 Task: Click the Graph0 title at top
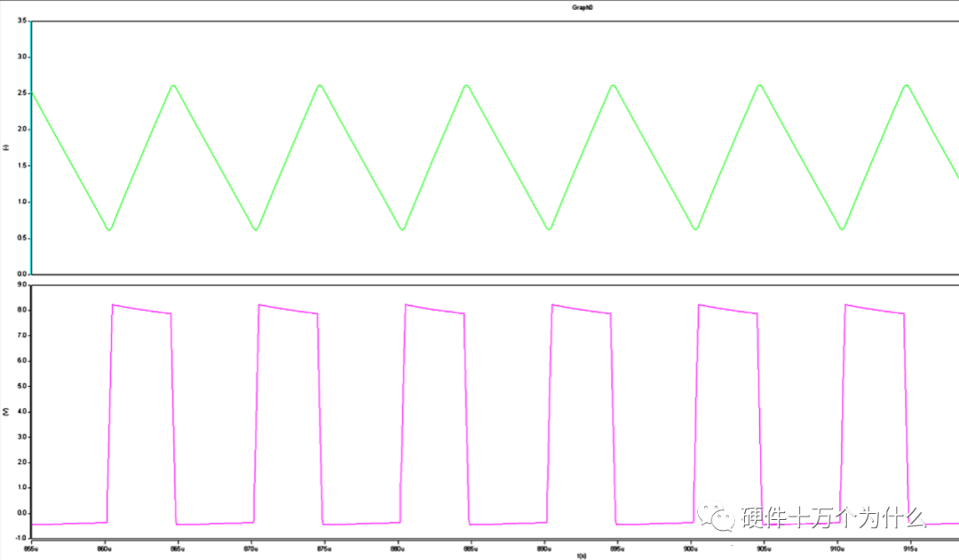583,6
